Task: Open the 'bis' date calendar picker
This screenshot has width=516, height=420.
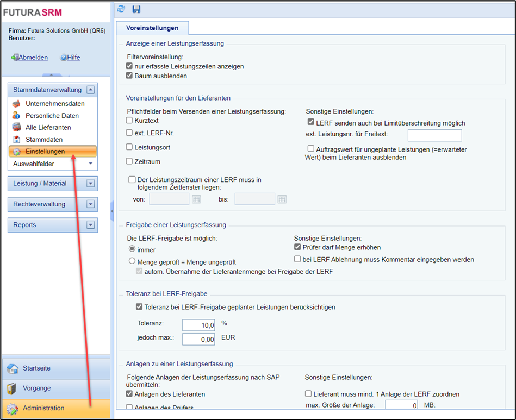Action: pyautogui.click(x=282, y=199)
